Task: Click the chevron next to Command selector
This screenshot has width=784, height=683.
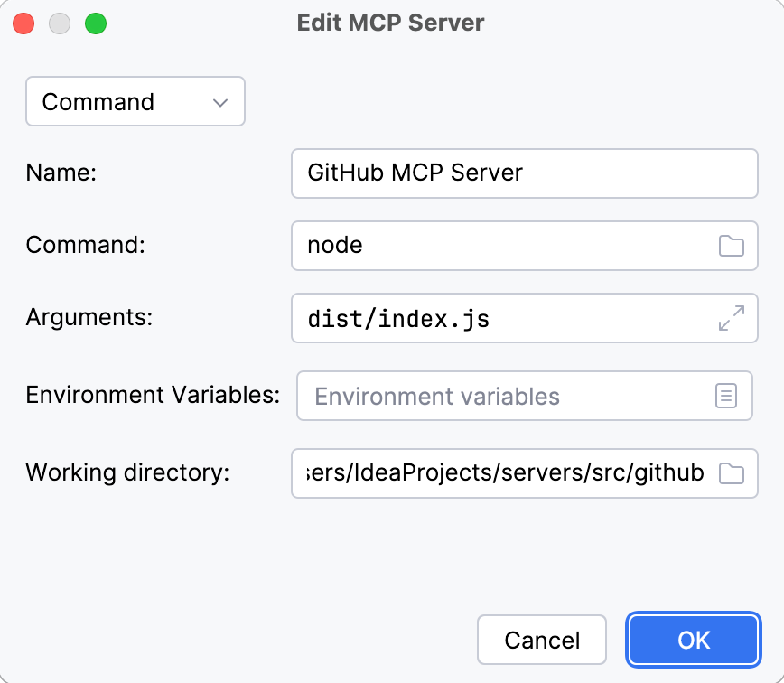Action: 219,101
